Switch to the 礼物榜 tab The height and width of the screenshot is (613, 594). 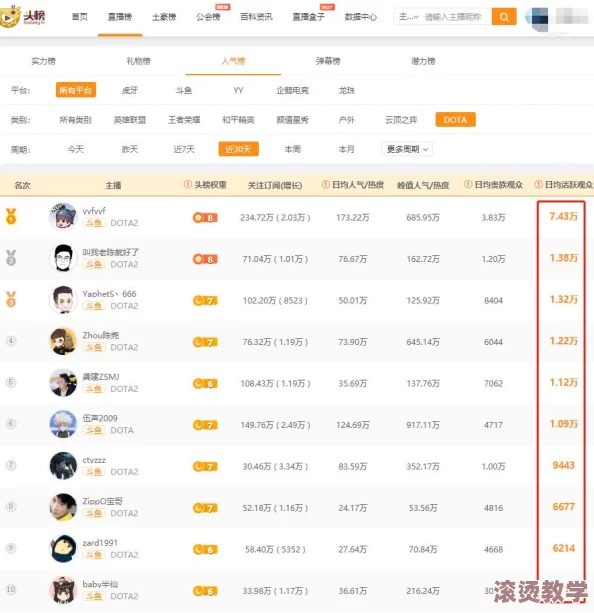138,61
